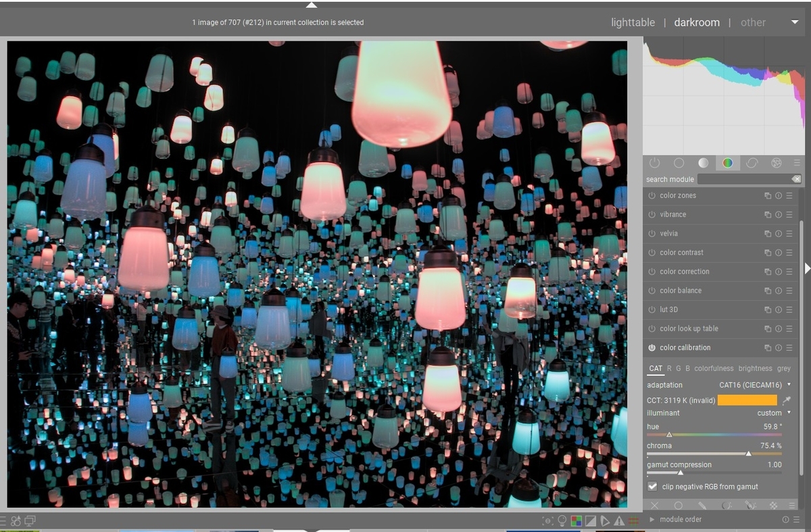Turn off blending with X icon
Image resolution: width=811 pixels, height=532 pixels.
[x=654, y=505]
